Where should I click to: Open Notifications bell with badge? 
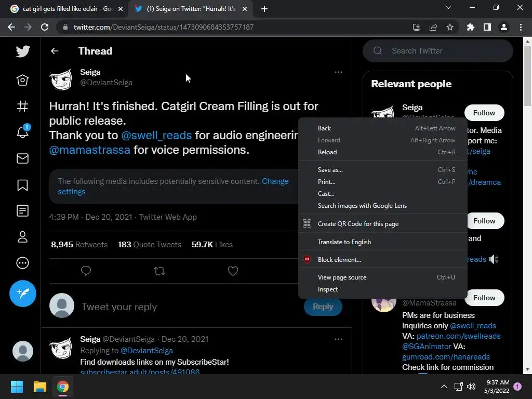coord(23,131)
